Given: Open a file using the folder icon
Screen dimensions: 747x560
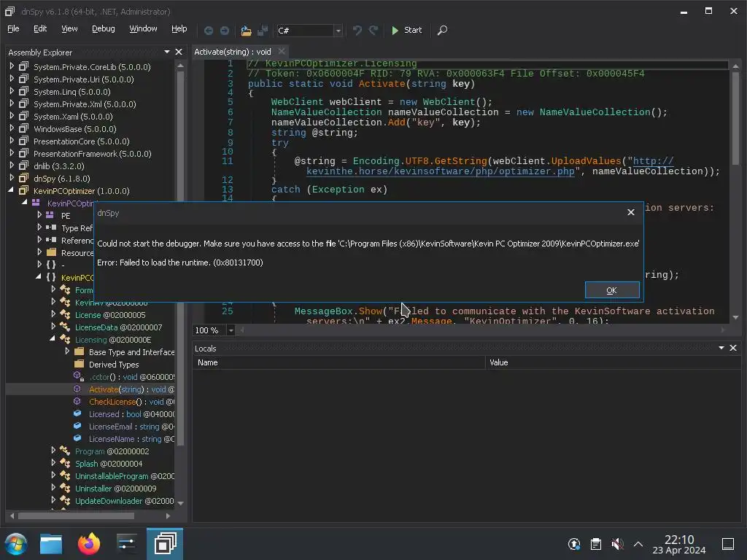Looking at the screenshot, I should coord(246,31).
